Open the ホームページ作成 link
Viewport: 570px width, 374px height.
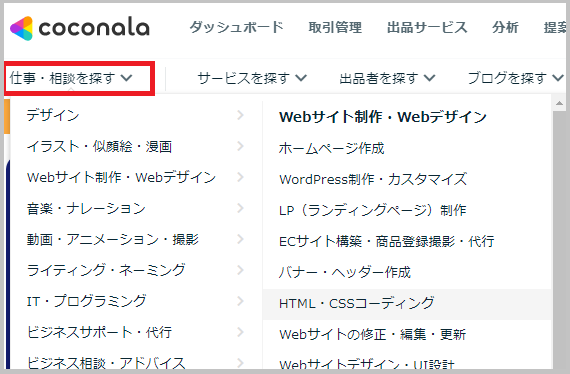point(331,148)
